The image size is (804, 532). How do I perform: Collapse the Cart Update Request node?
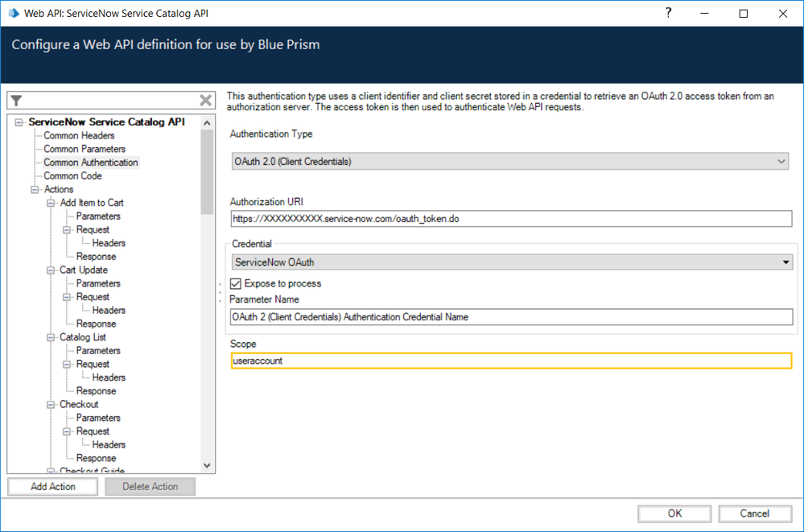point(68,297)
